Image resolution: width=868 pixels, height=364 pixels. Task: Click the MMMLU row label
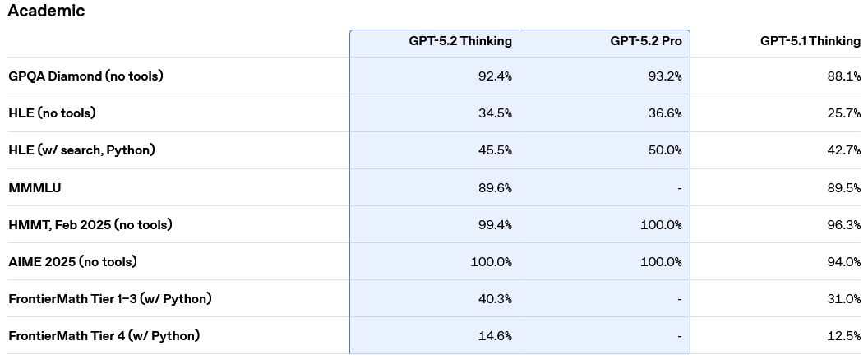click(35, 188)
